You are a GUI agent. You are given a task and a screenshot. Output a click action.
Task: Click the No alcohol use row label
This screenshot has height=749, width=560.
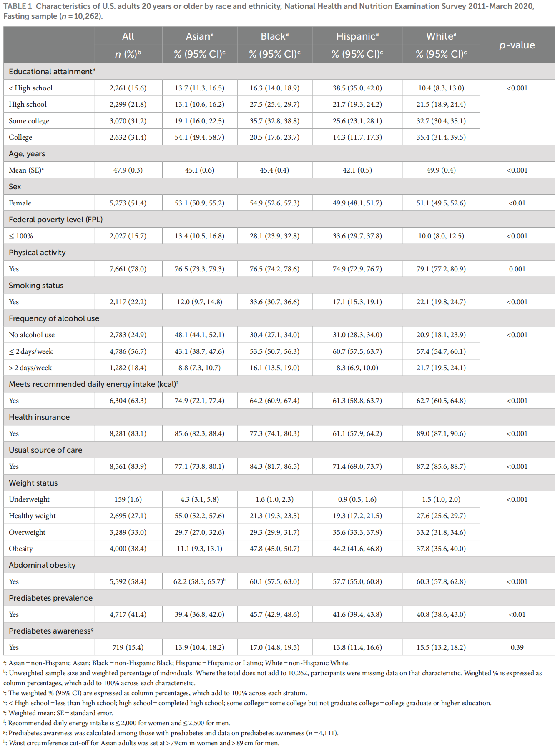pyautogui.click(x=32, y=335)
